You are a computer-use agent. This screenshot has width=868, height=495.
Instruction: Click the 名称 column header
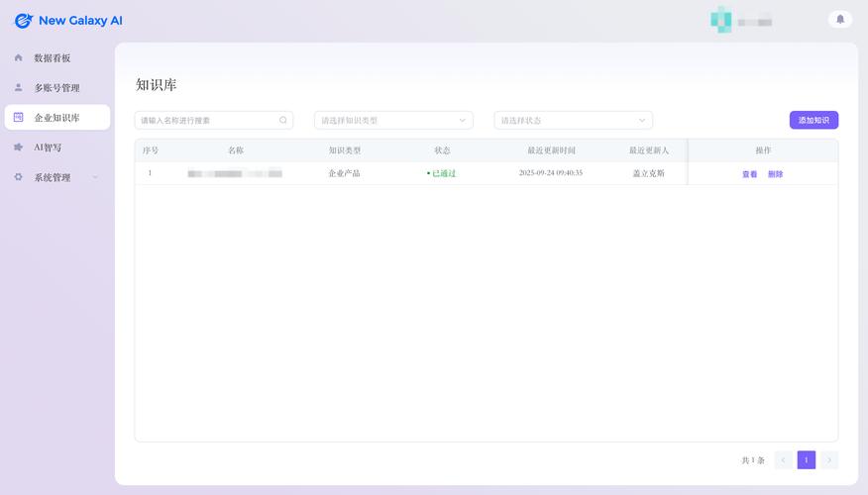[x=236, y=150]
